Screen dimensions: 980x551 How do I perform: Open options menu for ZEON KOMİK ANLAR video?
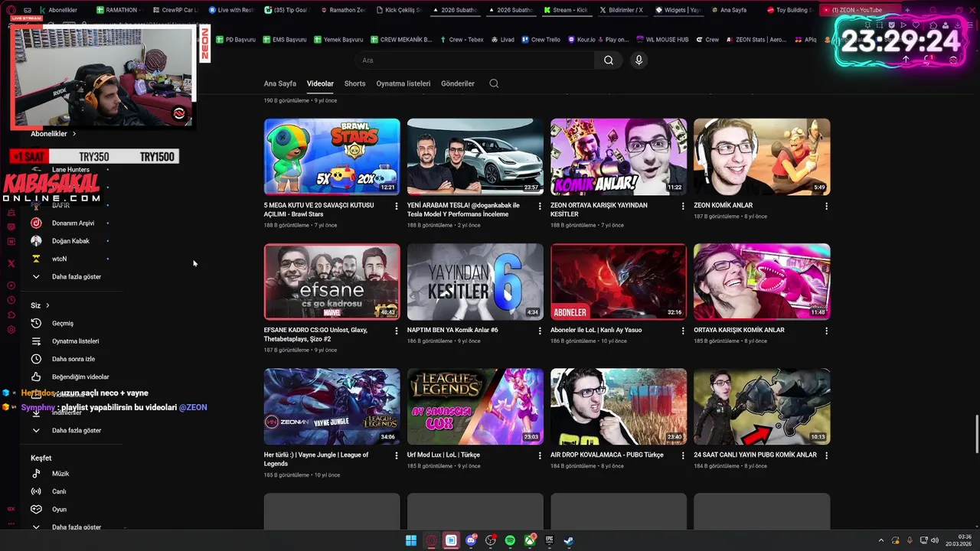(x=826, y=206)
